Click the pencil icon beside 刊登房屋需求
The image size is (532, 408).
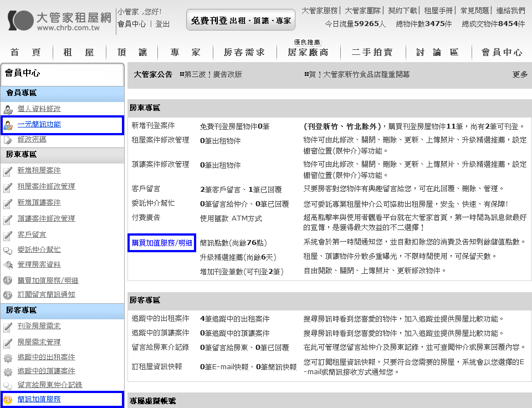pos(8,327)
